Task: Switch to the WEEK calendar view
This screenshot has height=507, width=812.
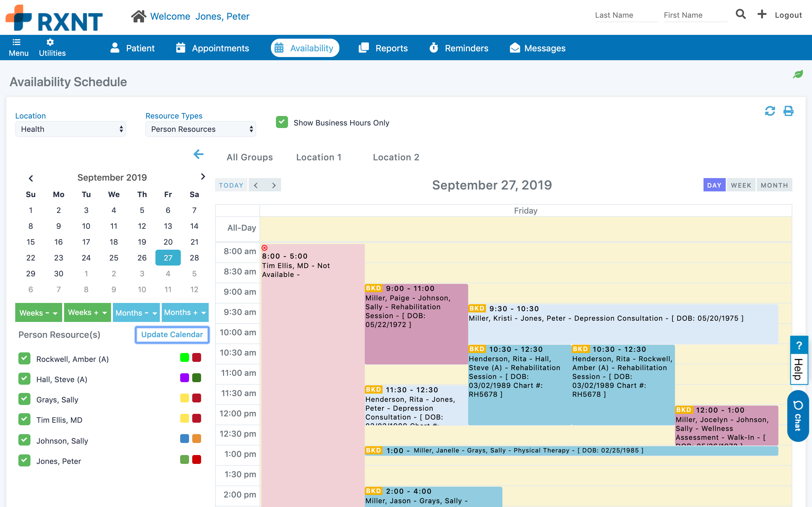Action: tap(741, 185)
